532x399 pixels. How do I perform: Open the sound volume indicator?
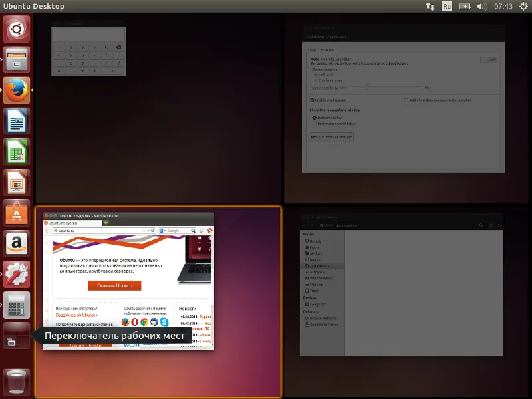pos(482,6)
